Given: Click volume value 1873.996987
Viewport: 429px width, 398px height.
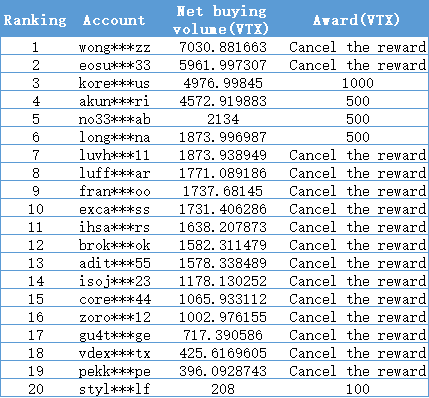Looking at the screenshot, I should coord(223,137).
